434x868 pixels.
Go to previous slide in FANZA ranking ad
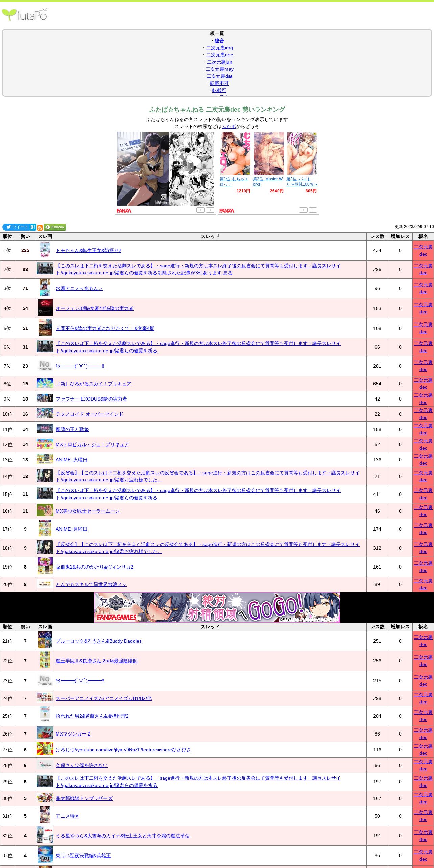303,210
